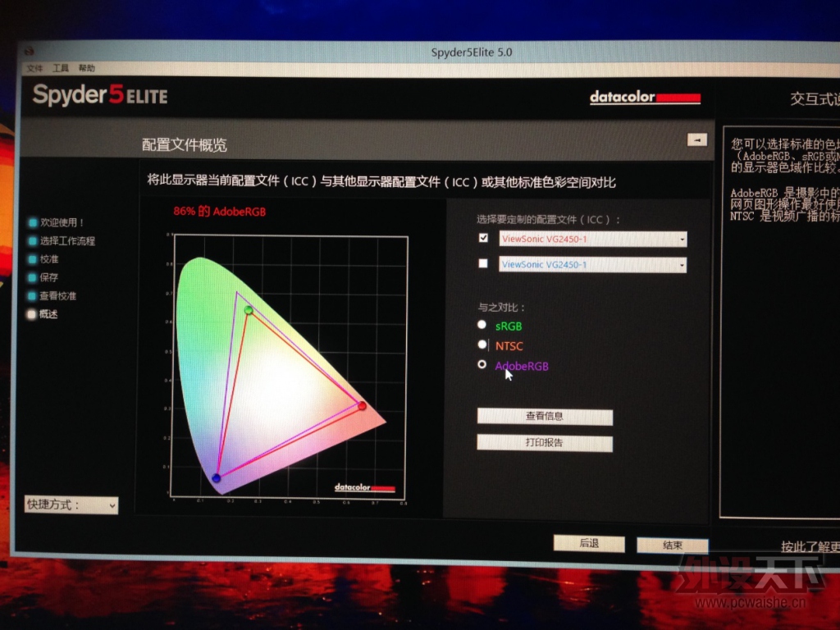Click datacolor logo inside the chart
This screenshot has height=630, width=840.
point(365,487)
